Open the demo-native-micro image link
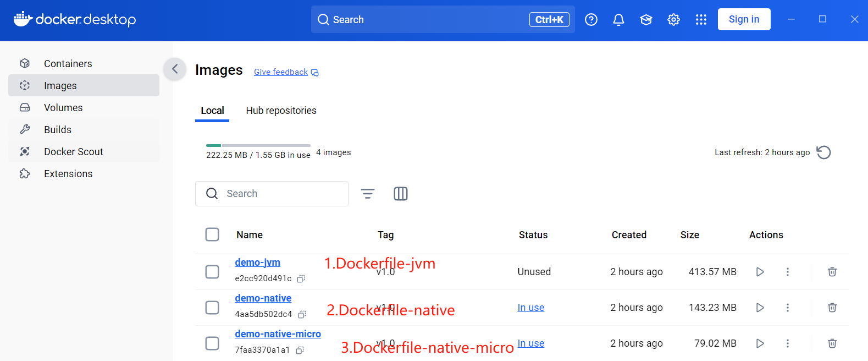 pyautogui.click(x=278, y=334)
